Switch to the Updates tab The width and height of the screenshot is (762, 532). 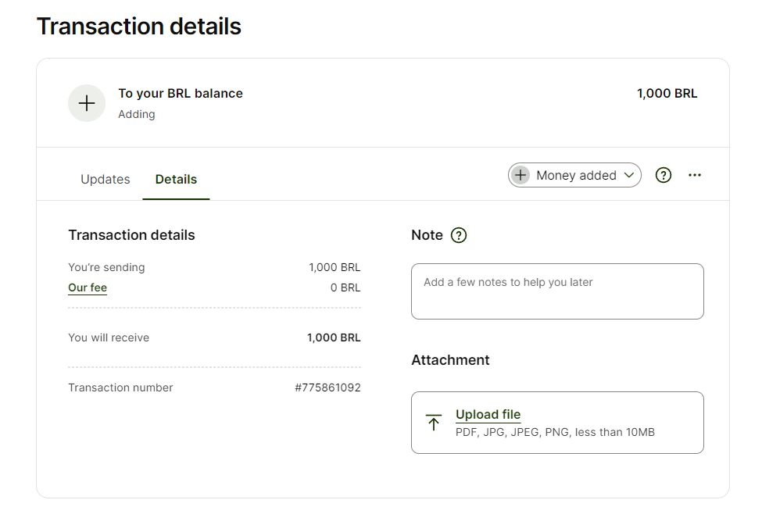point(106,179)
